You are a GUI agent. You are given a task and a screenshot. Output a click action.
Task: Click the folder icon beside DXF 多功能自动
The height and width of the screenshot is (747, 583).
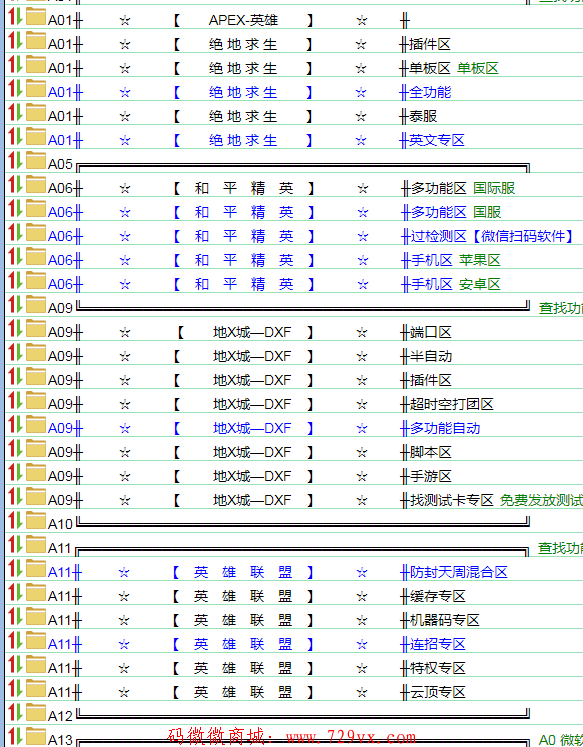point(35,424)
